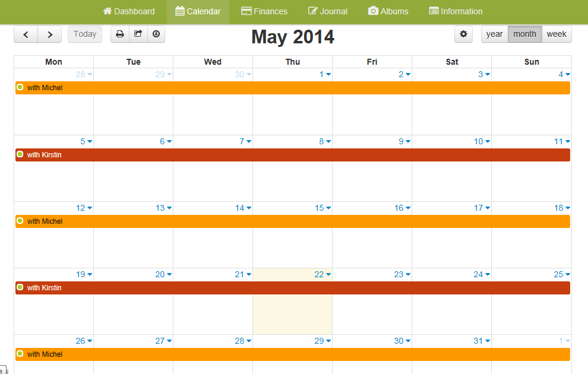Viewport: 588px width, 374px height.
Task: Open dropdown for May 1
Action: [328, 75]
